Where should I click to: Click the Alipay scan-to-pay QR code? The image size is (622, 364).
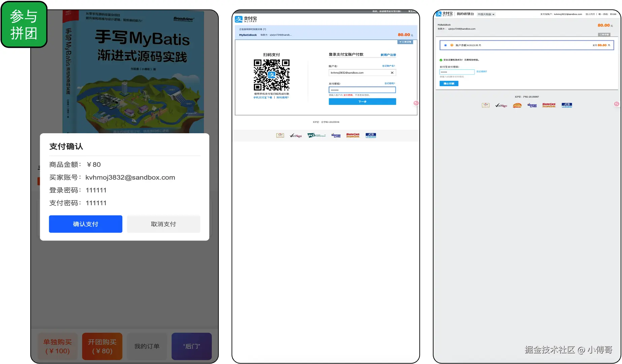[x=272, y=75]
